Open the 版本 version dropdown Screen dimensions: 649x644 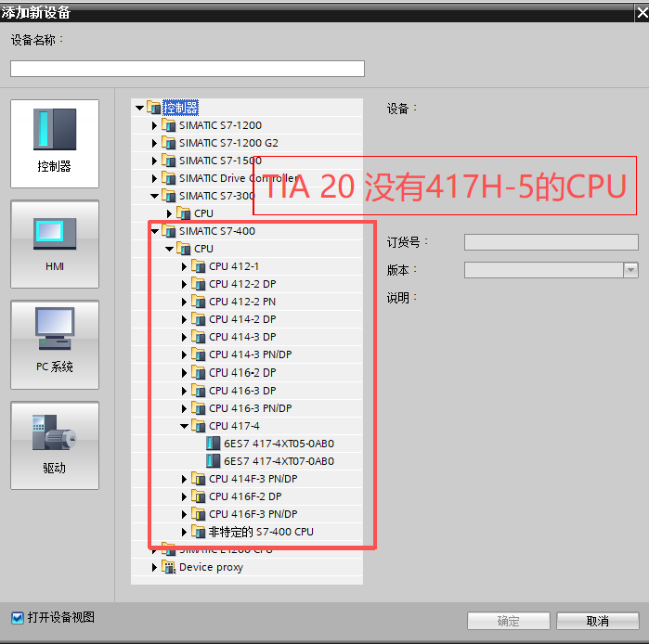pyautogui.click(x=630, y=270)
